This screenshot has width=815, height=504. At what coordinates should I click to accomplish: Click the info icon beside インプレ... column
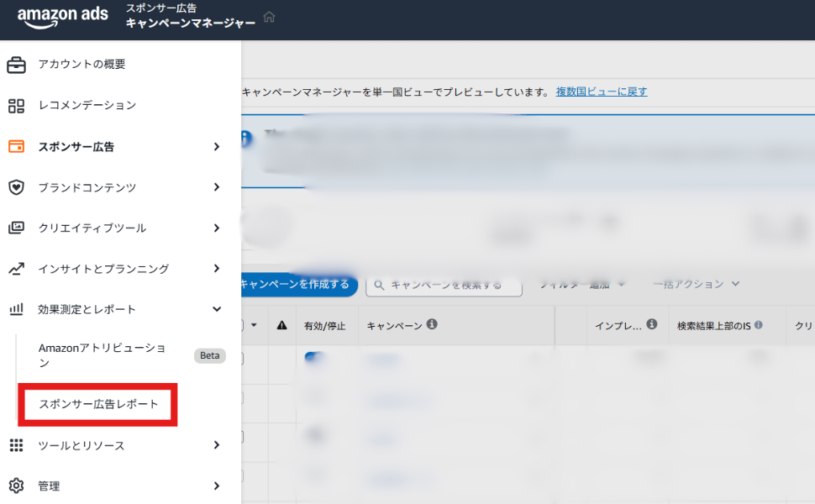[x=652, y=324]
